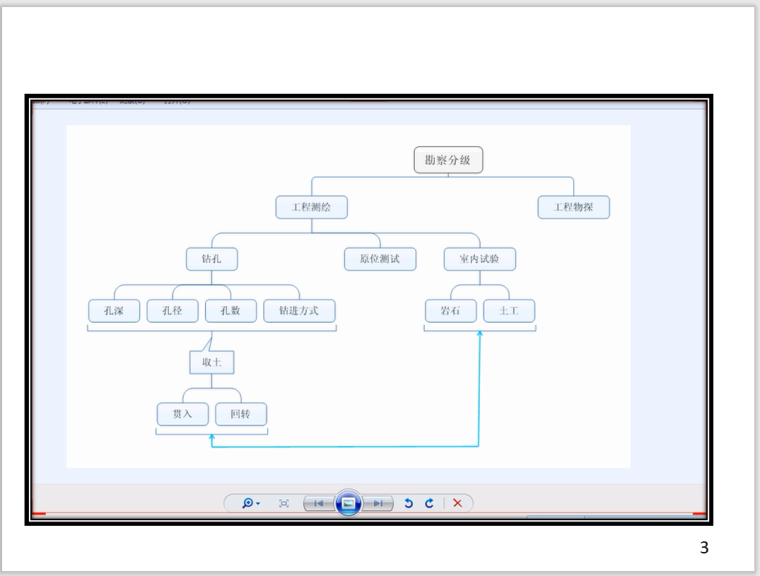The height and width of the screenshot is (576, 760).
Task: Delete the image with red X
Action: 457,502
